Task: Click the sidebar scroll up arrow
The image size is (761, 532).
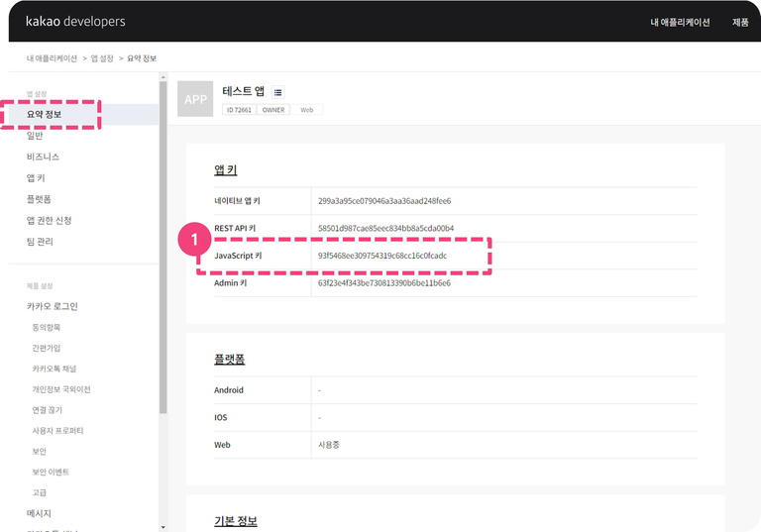Action: (163, 77)
